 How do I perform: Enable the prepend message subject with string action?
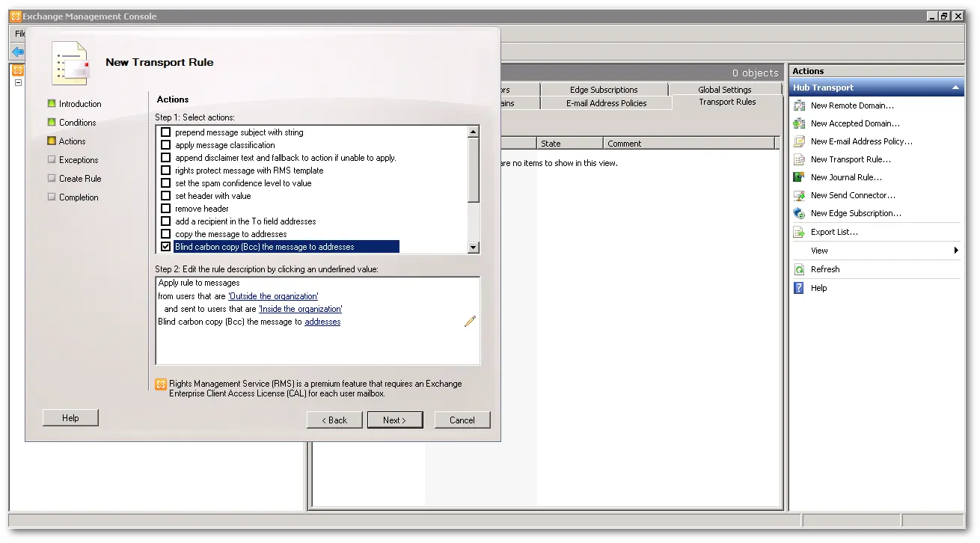coord(165,132)
